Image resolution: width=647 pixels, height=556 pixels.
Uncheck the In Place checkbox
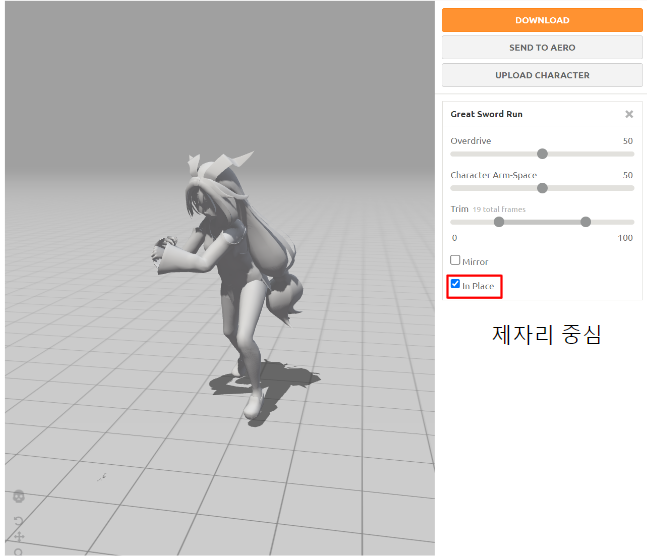[x=455, y=284]
